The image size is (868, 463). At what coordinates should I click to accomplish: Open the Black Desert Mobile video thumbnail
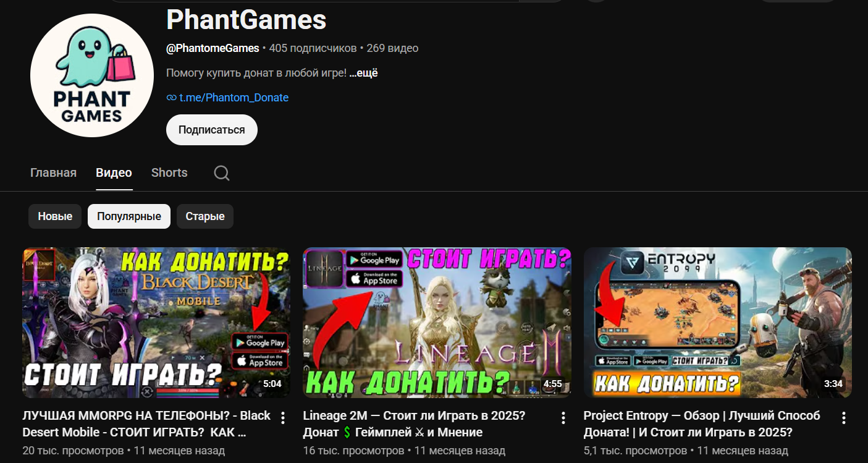[156, 323]
